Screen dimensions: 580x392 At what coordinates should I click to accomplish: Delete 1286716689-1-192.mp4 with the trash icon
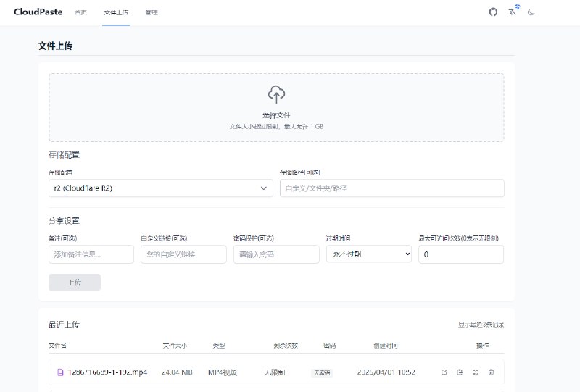[x=491, y=372]
